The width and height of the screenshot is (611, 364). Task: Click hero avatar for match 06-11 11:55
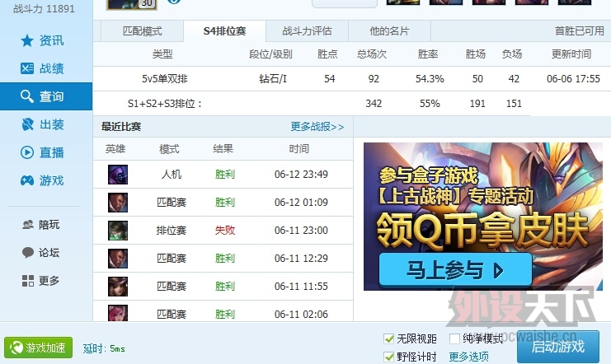pyautogui.click(x=118, y=287)
